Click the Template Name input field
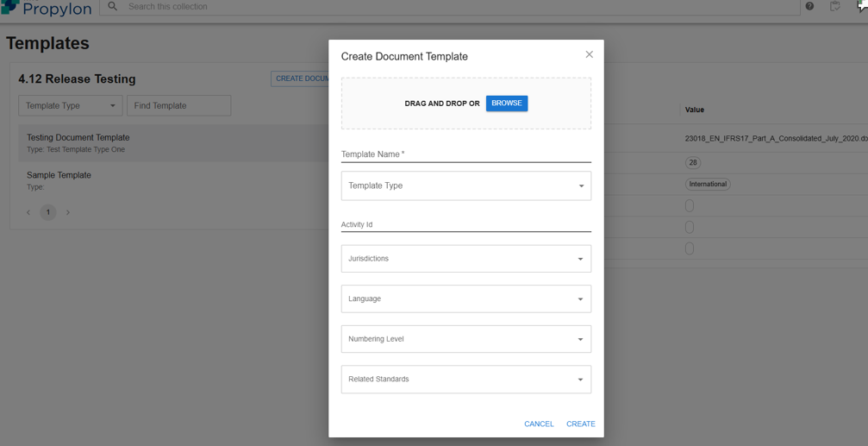 [465, 154]
